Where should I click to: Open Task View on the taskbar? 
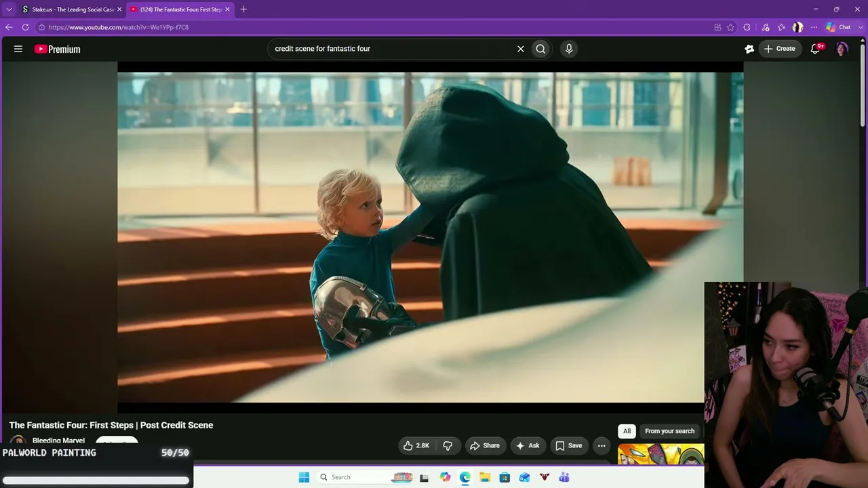pyautogui.click(x=424, y=477)
